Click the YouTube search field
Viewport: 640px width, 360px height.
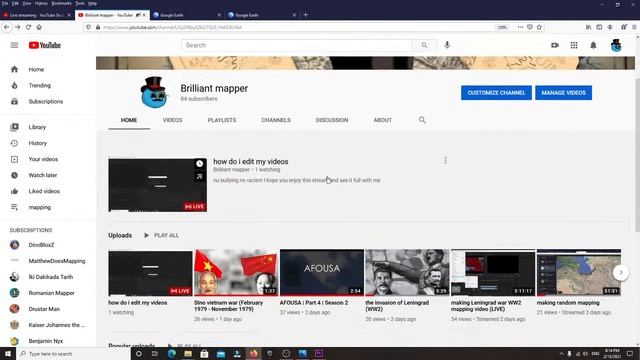pos(297,45)
